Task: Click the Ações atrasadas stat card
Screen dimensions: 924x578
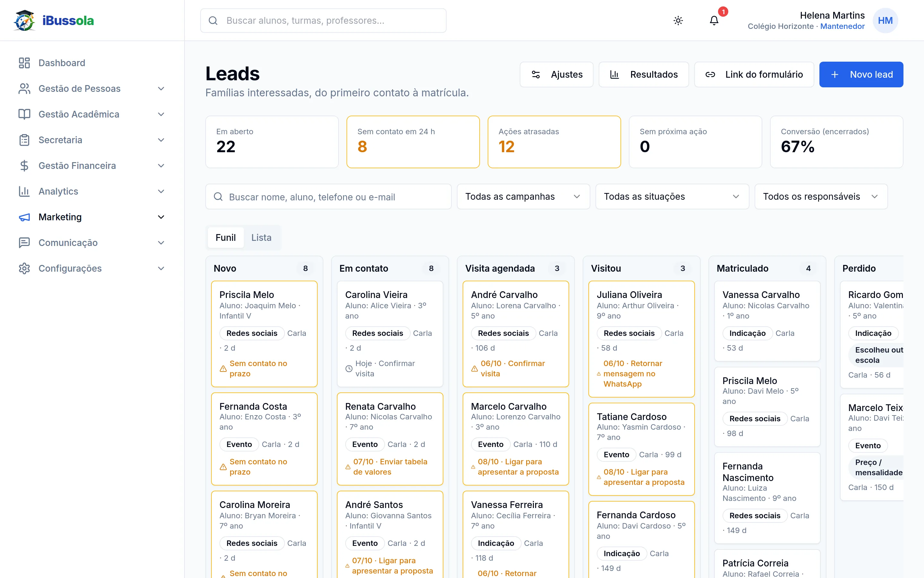Action: [x=554, y=142]
